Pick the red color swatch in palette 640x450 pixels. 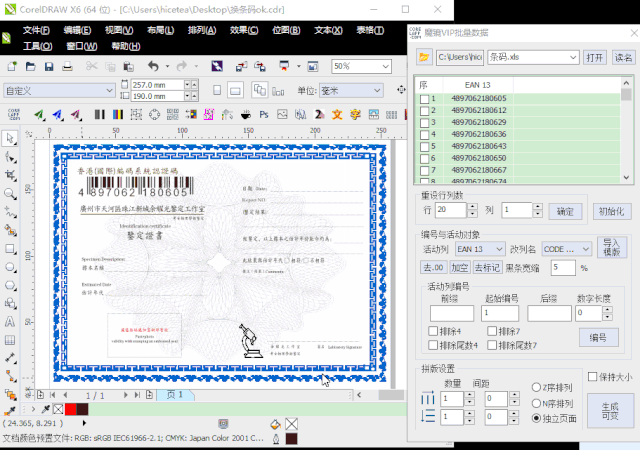click(71, 409)
